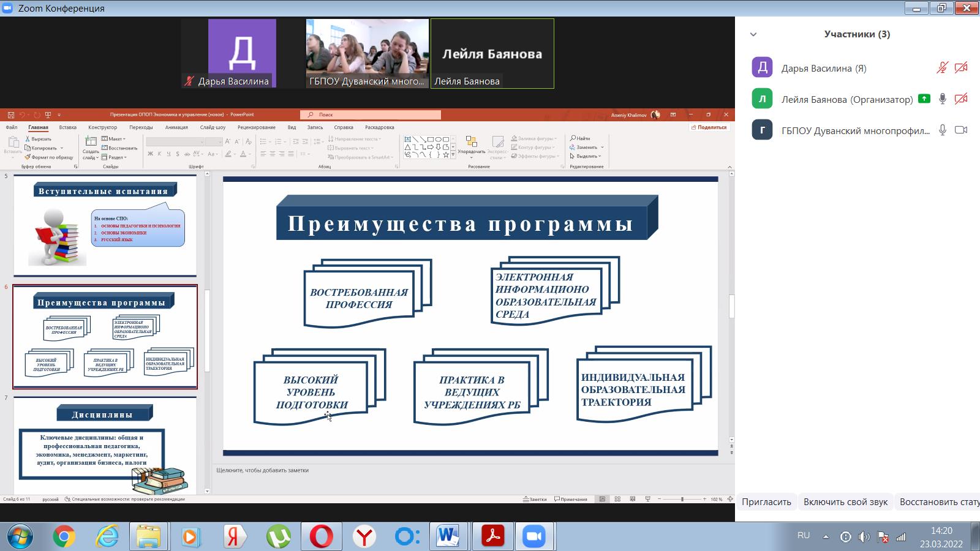Click the Adobe Acrobat icon in the taskbar
The width and height of the screenshot is (980, 551).
tap(493, 536)
